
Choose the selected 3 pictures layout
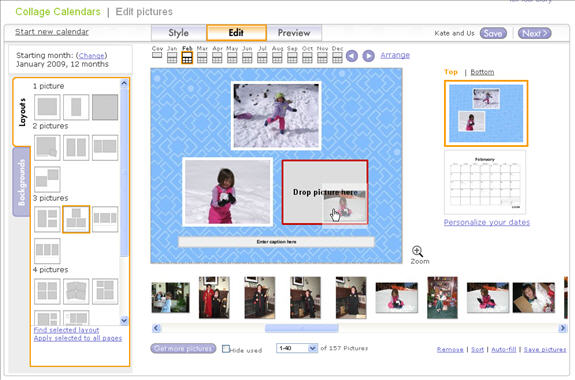pyautogui.click(x=76, y=219)
